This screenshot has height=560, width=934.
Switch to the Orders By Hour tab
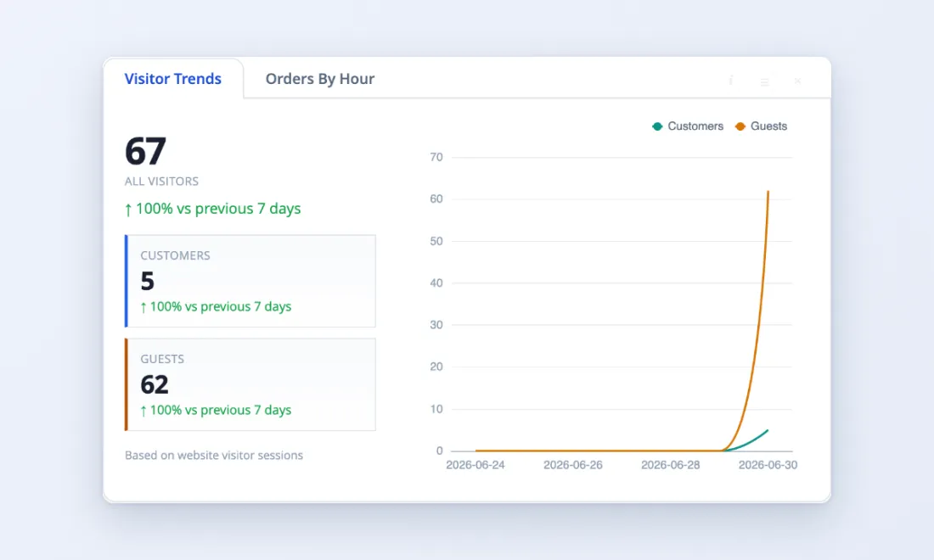(320, 79)
